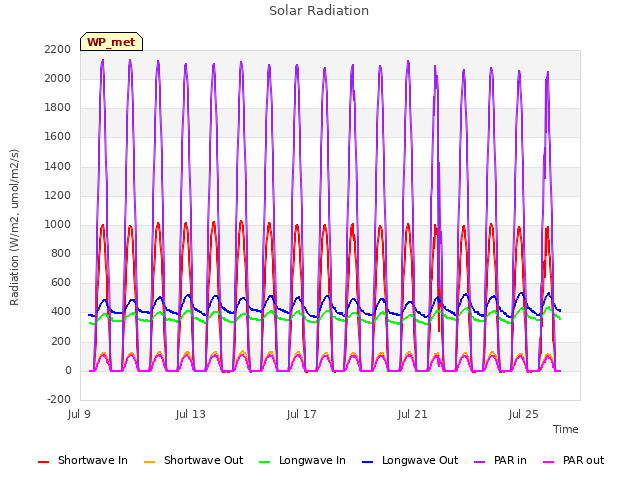Click the 600 y-axis tick label
The width and height of the screenshot is (640, 480).
61,283
